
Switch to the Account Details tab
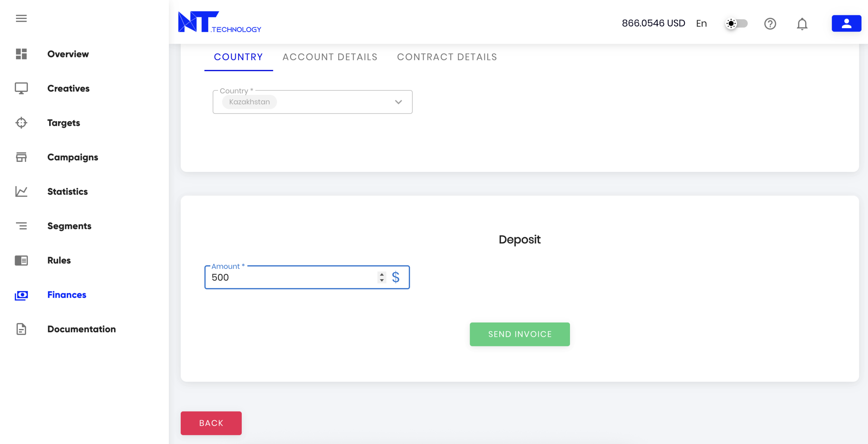330,57
